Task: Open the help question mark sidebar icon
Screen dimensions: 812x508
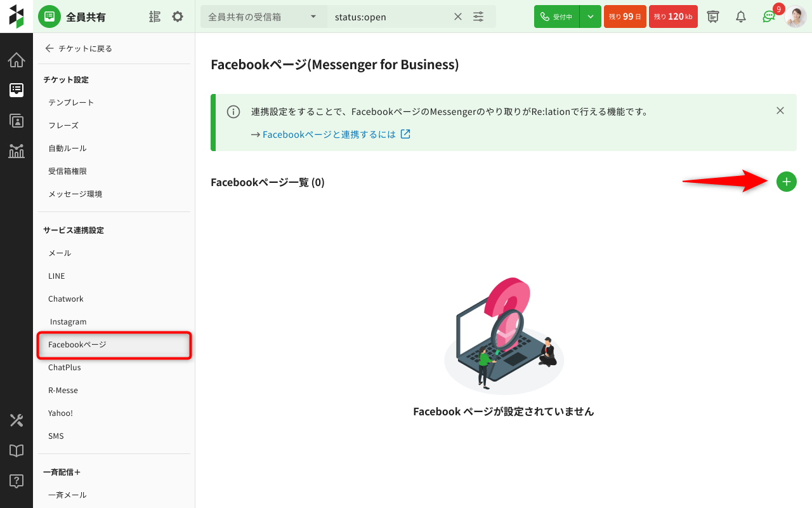Action: coord(16,481)
